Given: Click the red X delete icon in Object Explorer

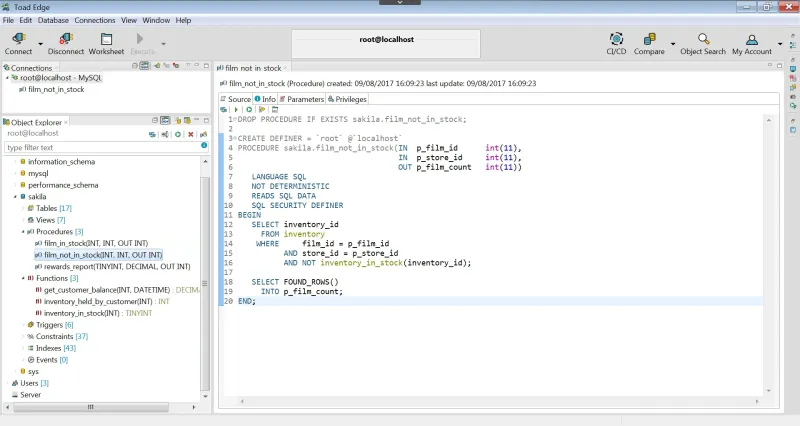Looking at the screenshot, I should pyautogui.click(x=191, y=134).
